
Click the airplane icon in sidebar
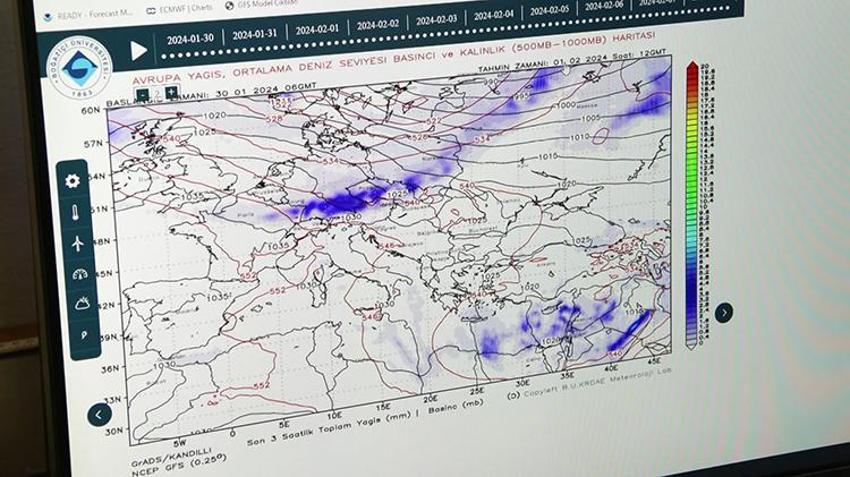77,243
